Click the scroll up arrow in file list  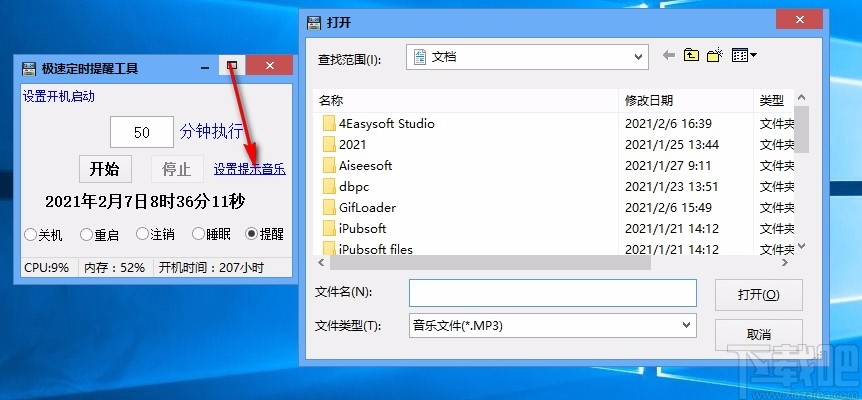(802, 97)
